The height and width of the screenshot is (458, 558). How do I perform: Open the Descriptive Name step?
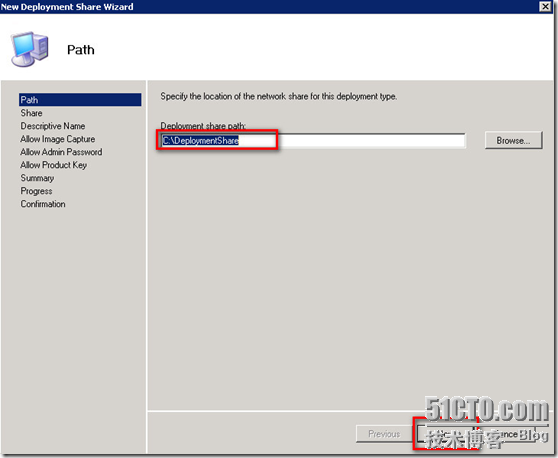tap(53, 126)
